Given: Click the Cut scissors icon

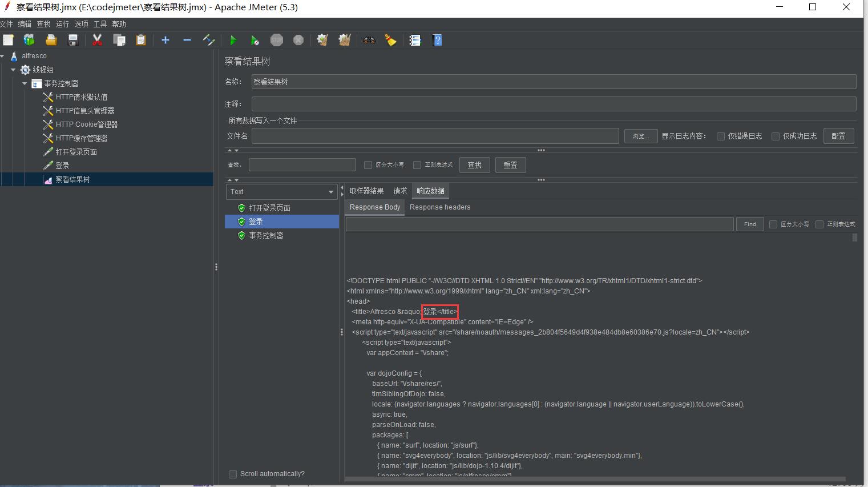Looking at the screenshot, I should click(x=98, y=40).
